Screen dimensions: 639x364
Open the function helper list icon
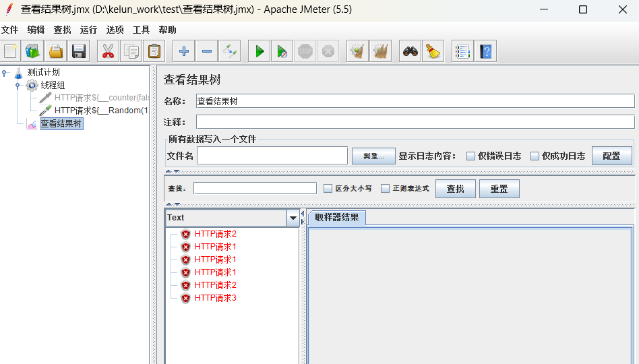tap(462, 51)
